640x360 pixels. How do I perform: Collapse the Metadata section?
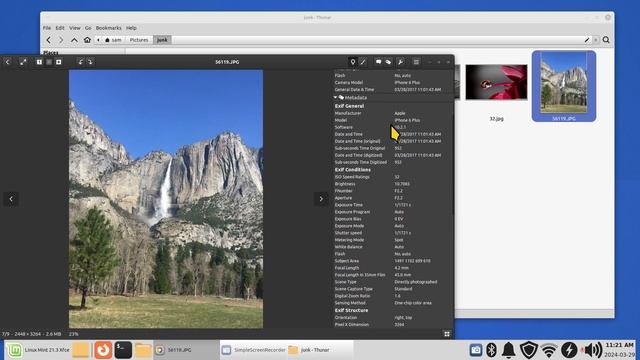pos(336,98)
